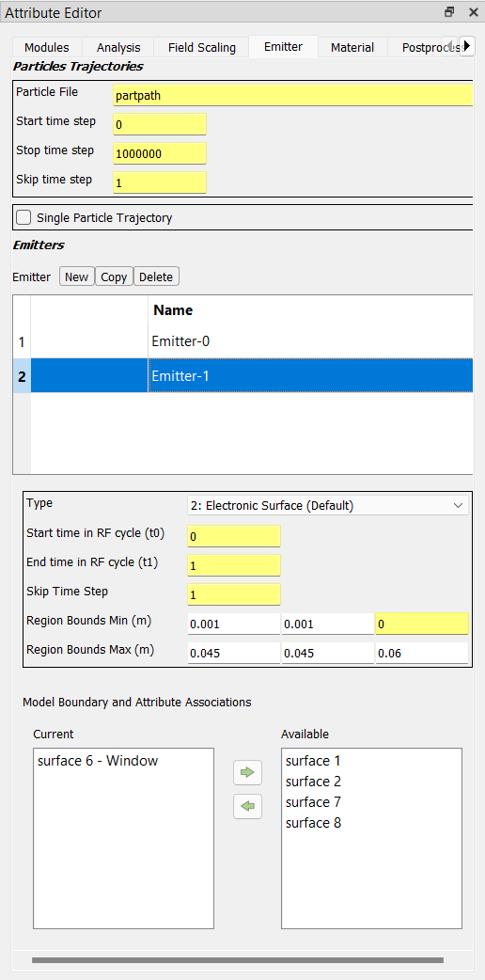Switch to the Modules tab

(x=46, y=48)
